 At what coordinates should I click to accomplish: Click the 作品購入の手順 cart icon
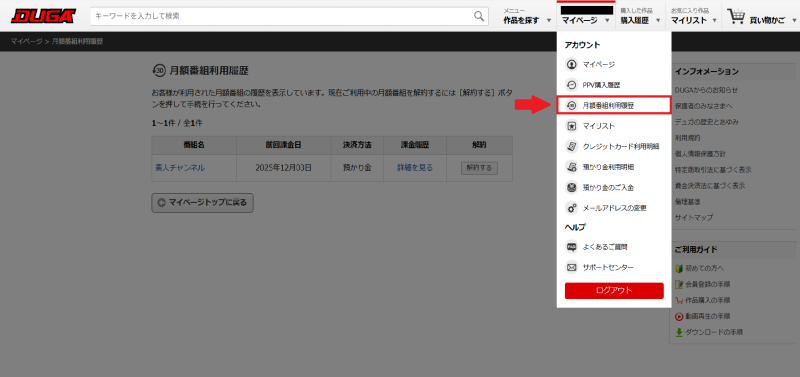[679, 300]
